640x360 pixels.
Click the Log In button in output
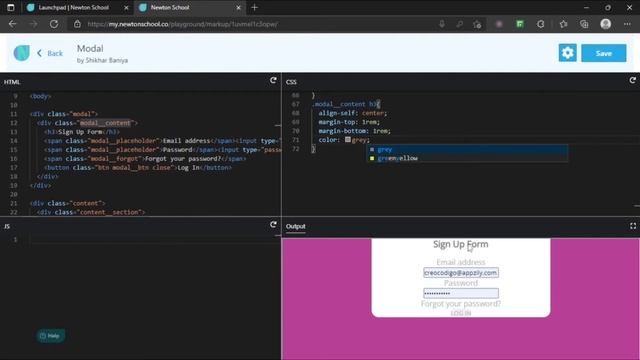click(x=461, y=313)
